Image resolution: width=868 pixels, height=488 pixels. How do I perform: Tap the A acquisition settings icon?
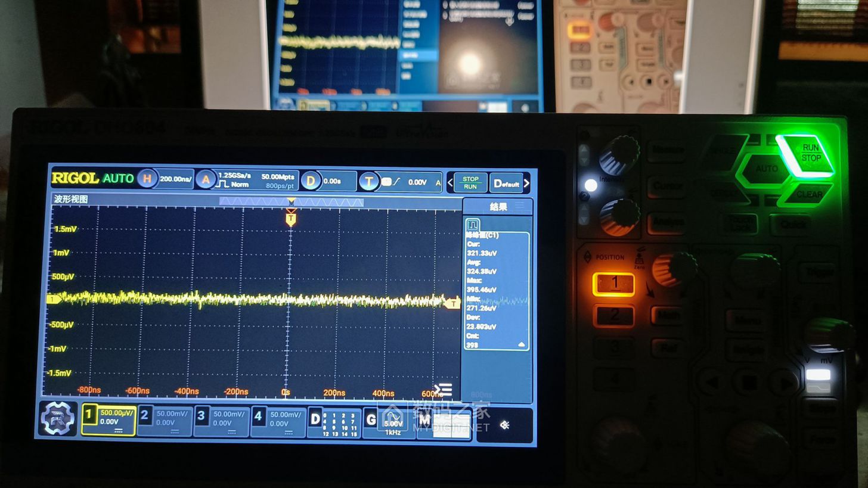206,179
